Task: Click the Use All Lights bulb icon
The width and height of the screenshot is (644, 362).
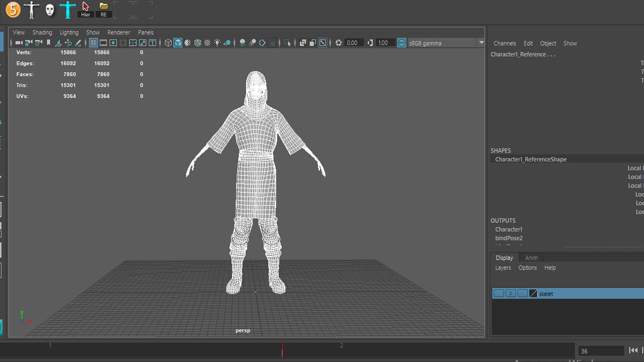Action: (x=217, y=43)
